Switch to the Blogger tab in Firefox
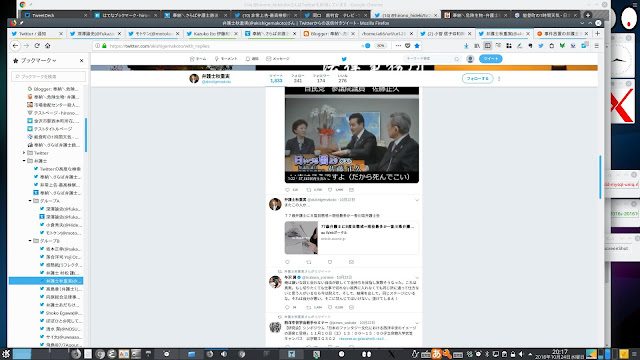Viewport: 640px width, 360px height. point(328,33)
